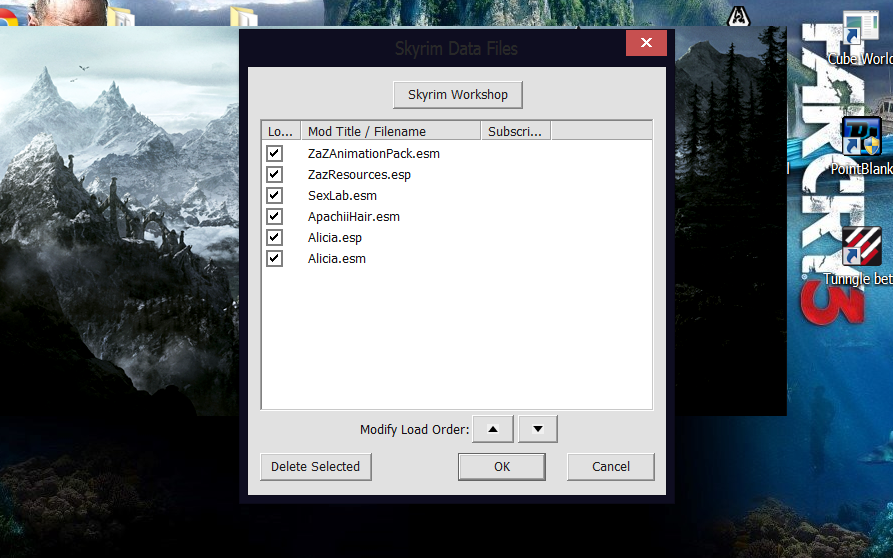Image resolution: width=893 pixels, height=558 pixels.
Task: Toggle the Alicia.esp checkbox
Action: point(274,237)
